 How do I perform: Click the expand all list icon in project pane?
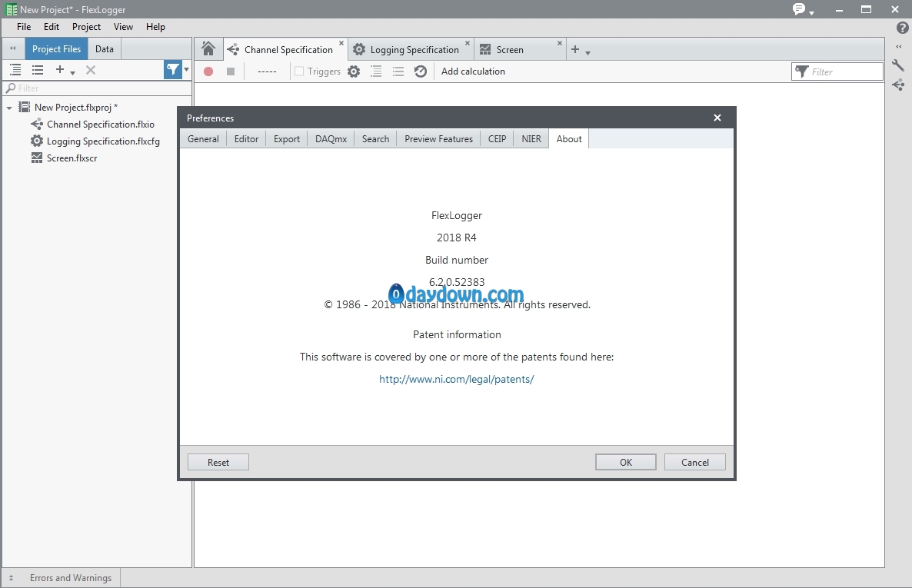point(15,70)
